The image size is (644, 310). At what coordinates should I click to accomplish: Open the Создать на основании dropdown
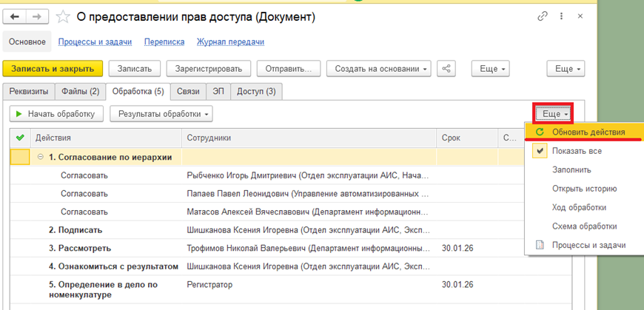coord(380,69)
